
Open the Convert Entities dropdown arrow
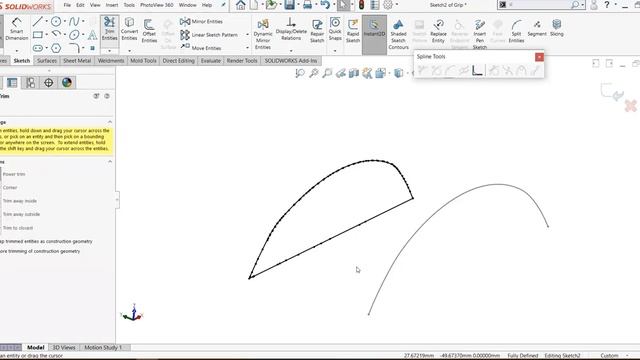[x=129, y=51]
